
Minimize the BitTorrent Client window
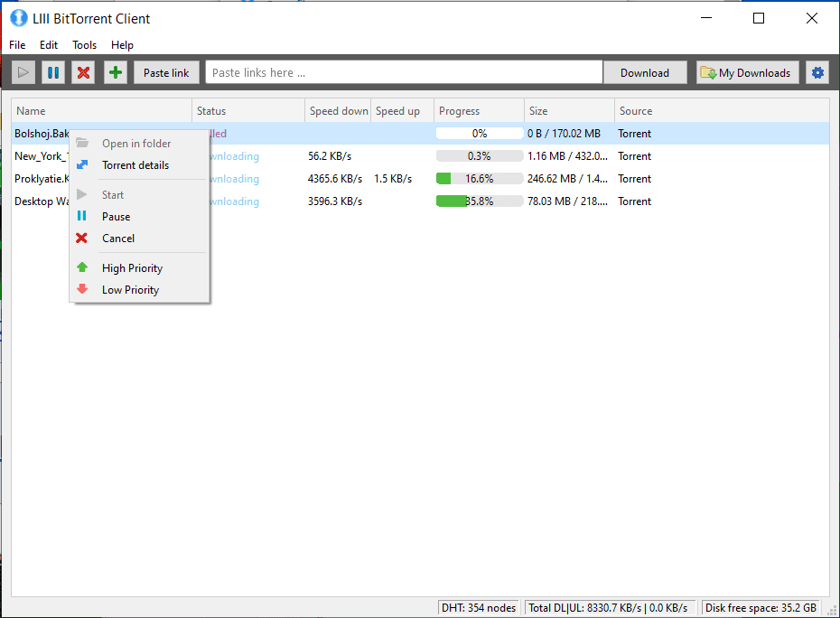click(x=706, y=18)
